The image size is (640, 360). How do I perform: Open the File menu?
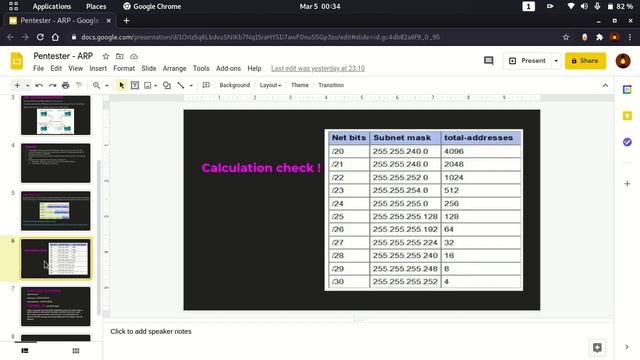coord(38,69)
